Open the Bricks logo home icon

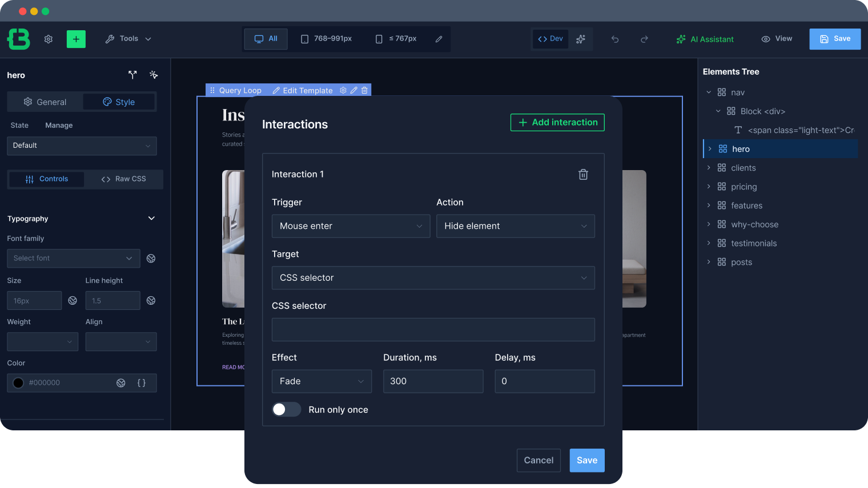(x=19, y=39)
